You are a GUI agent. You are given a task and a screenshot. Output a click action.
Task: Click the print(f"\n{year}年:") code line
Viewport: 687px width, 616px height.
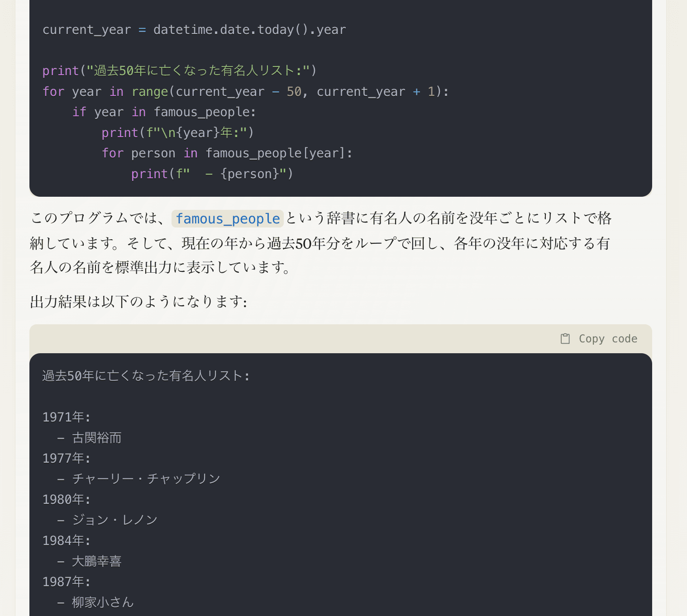click(178, 133)
